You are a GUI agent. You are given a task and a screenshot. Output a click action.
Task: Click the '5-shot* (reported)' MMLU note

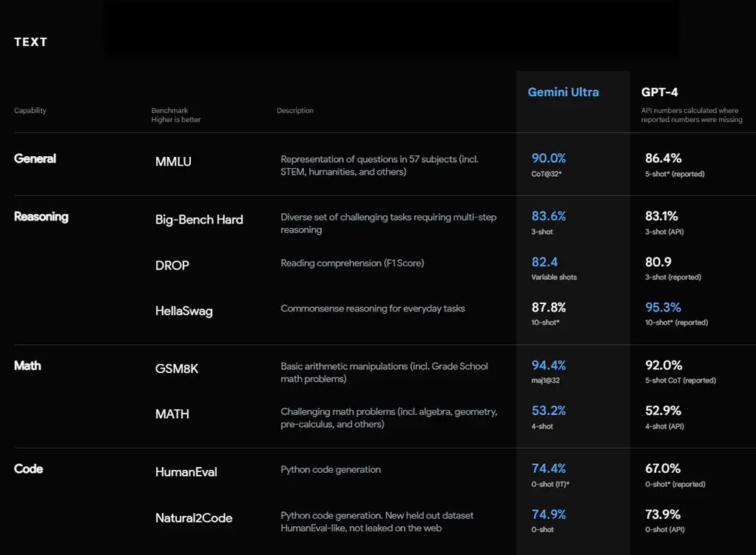click(x=675, y=174)
